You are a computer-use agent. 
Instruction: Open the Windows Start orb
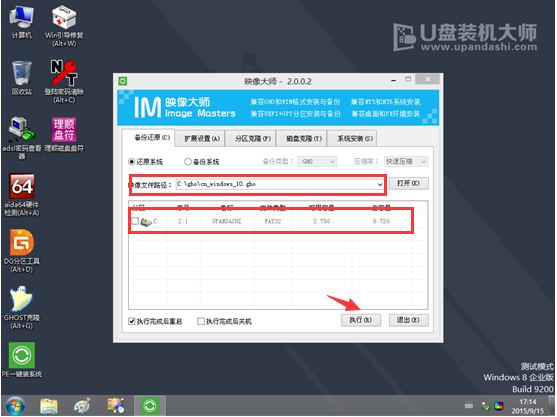[15, 406]
